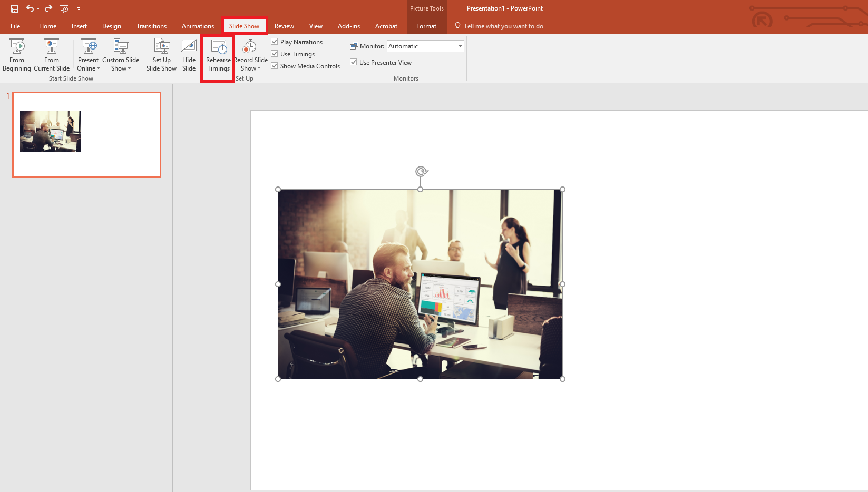
Task: Open the Customize Quick Access Toolbar dropdown
Action: point(79,9)
